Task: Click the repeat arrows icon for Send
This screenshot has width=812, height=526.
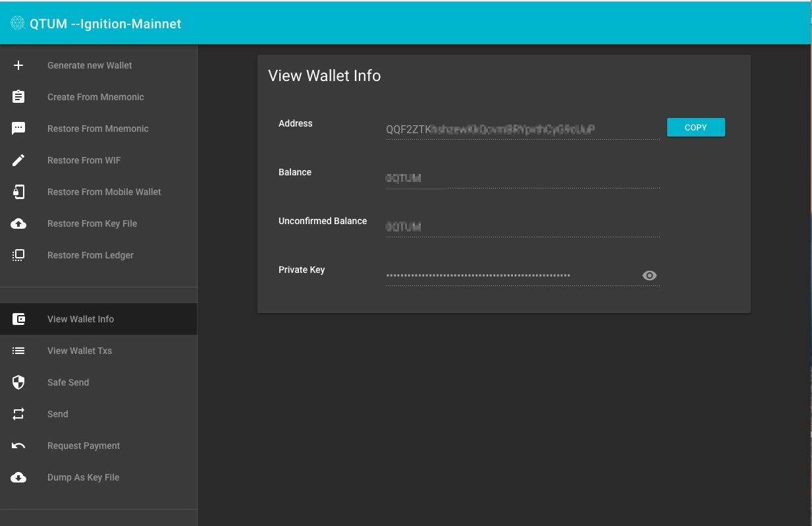Action: click(18, 414)
